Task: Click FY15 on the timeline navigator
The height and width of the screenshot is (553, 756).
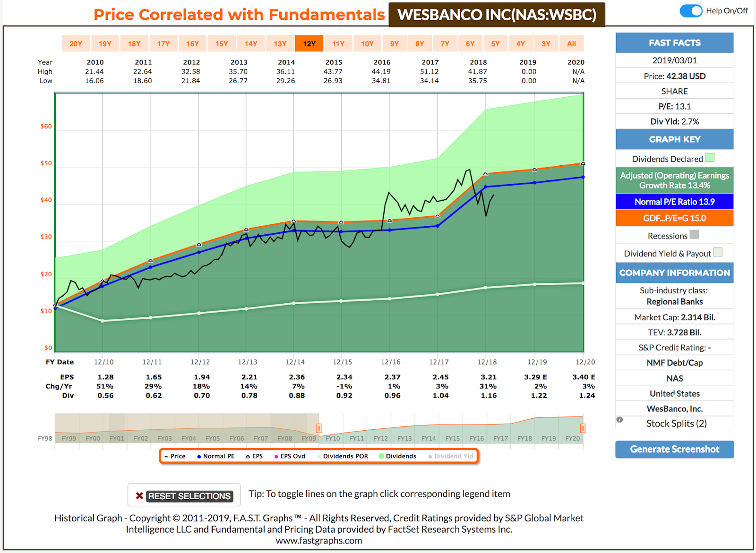Action: [x=453, y=439]
